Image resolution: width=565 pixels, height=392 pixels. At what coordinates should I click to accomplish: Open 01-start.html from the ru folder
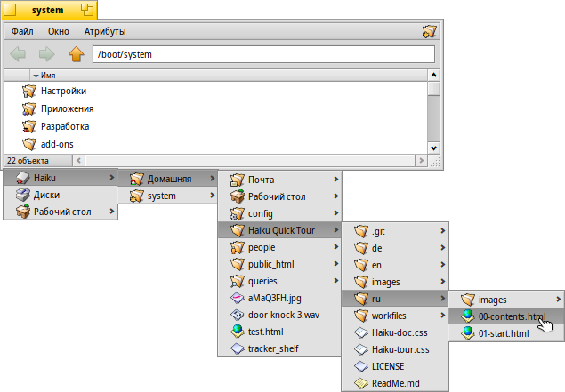[504, 333]
